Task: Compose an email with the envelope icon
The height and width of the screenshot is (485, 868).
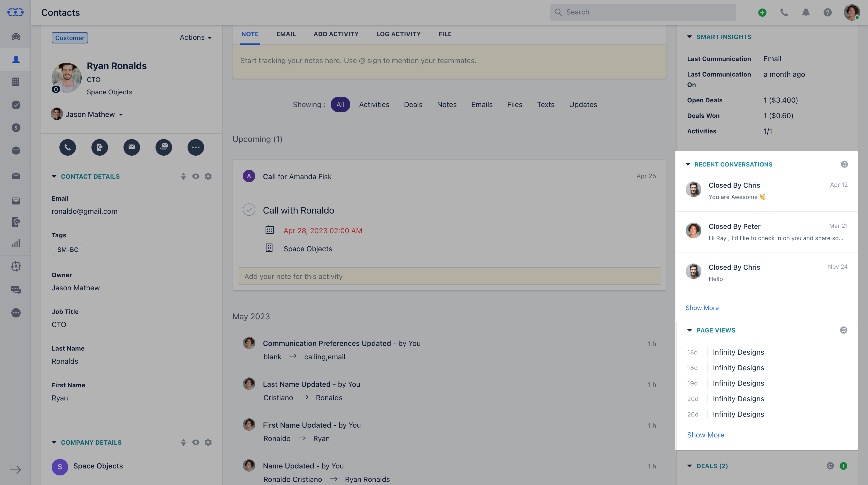Action: pyautogui.click(x=131, y=147)
